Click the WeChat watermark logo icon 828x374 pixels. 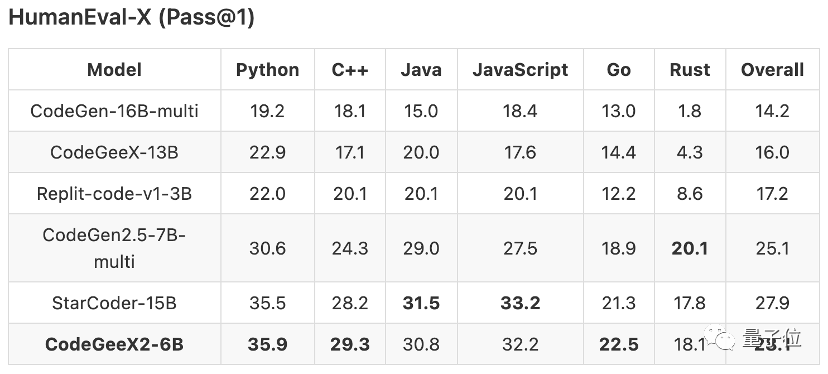(x=719, y=338)
